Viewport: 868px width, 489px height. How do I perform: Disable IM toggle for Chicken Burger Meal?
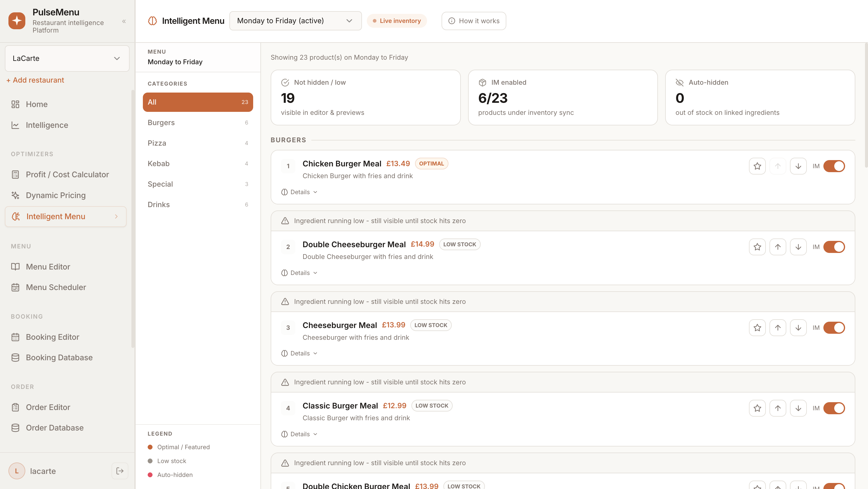click(834, 166)
